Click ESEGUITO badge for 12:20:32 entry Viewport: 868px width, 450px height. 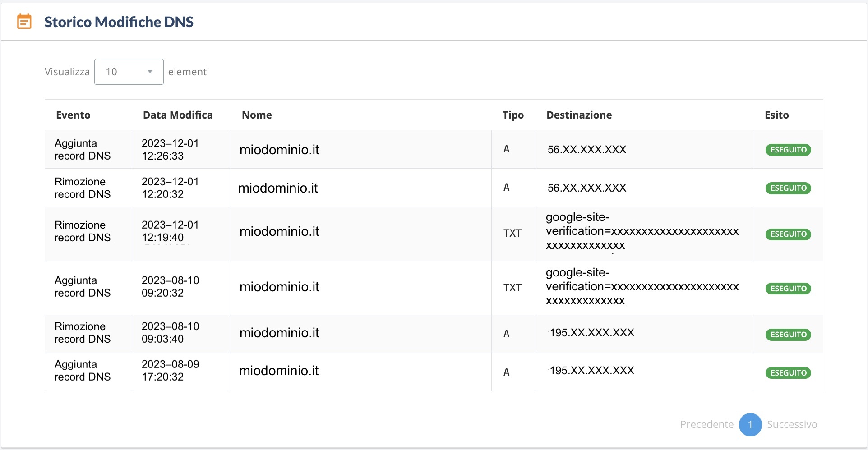coord(788,188)
